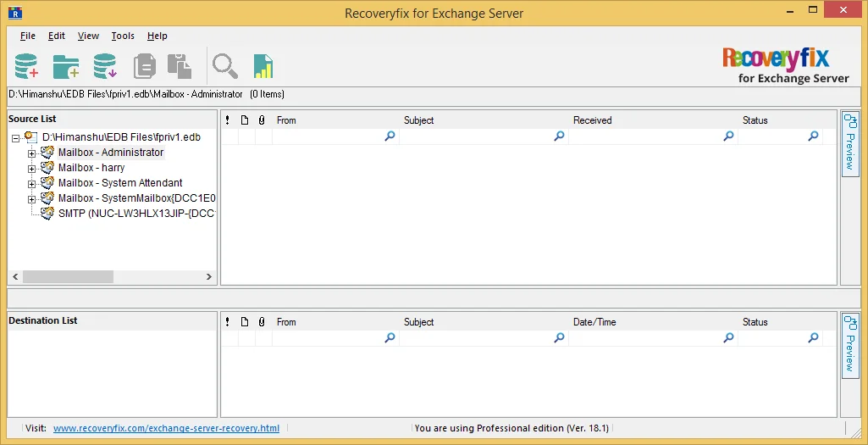Click the Source List scrollbar right arrow
The height and width of the screenshot is (445, 868).
(x=208, y=276)
